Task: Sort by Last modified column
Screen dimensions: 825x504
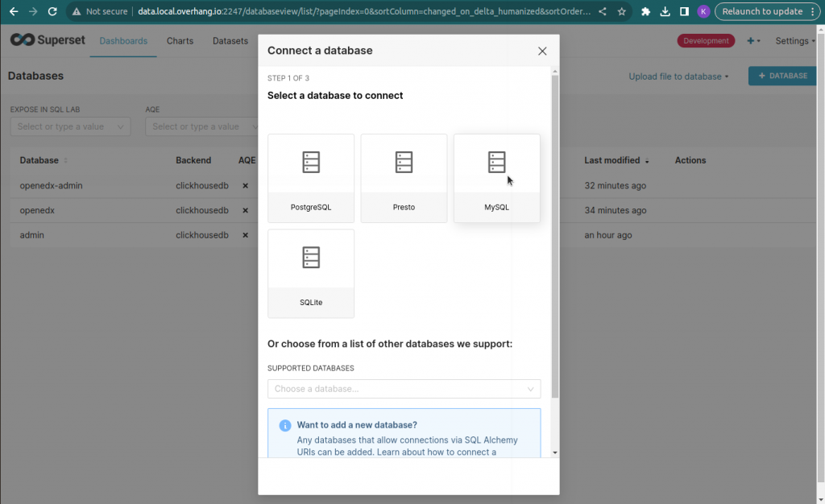Action: tap(616, 160)
